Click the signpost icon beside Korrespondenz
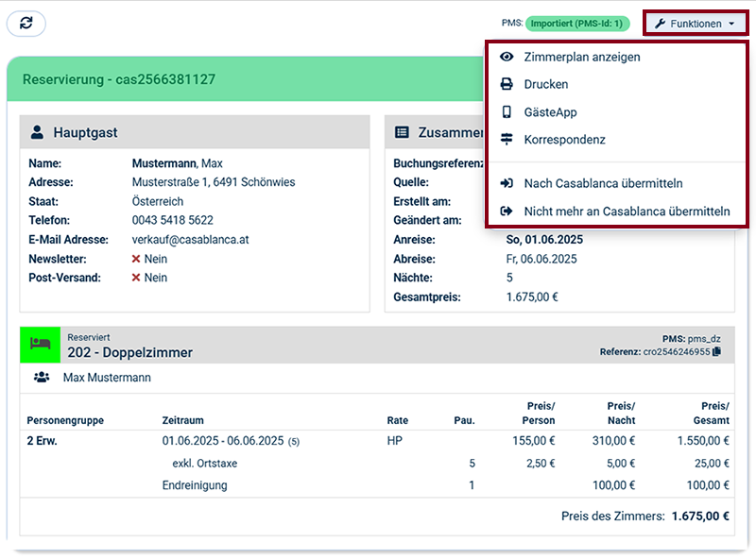The width and height of the screenshot is (756, 559). click(x=507, y=140)
